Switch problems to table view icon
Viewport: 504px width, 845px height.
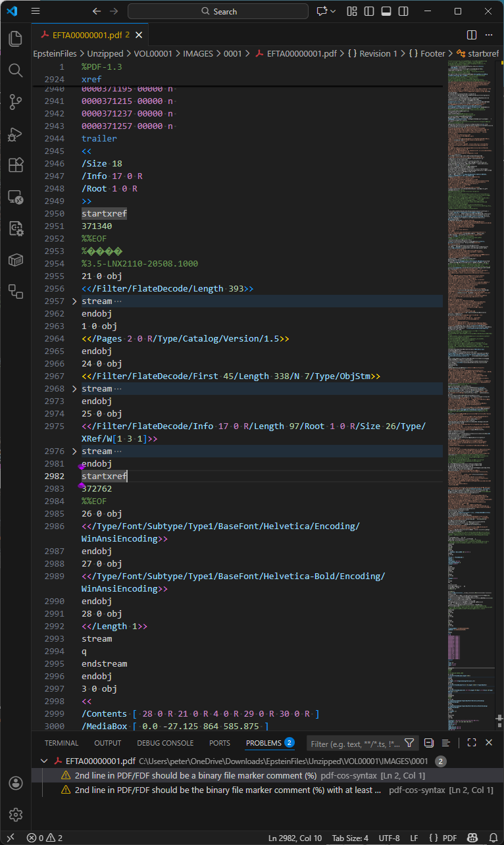tap(446, 742)
